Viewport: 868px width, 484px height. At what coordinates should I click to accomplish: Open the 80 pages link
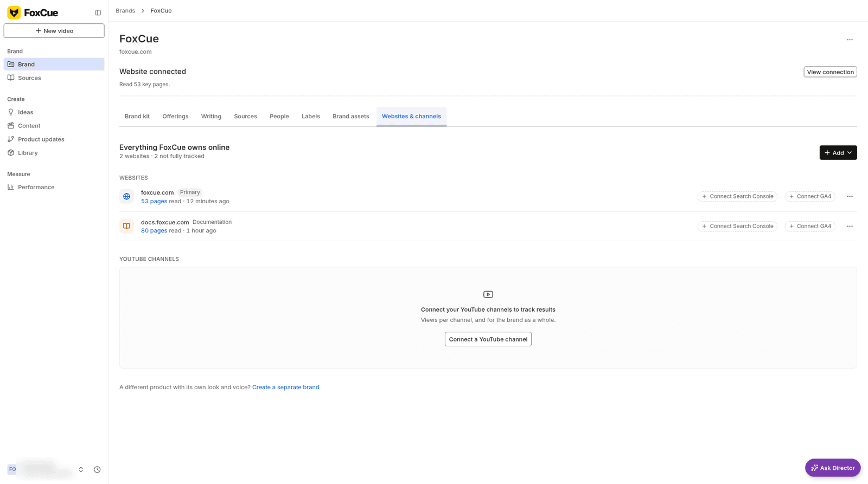[154, 231]
